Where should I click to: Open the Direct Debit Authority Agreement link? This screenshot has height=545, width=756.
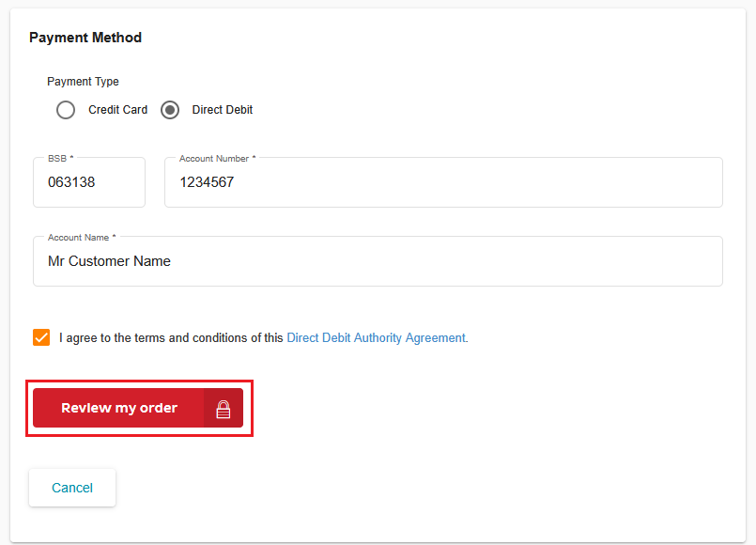pos(377,337)
